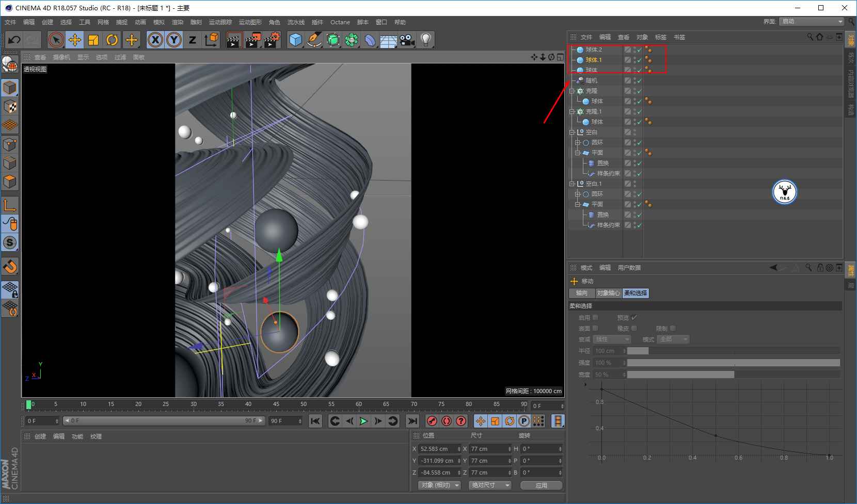857x504 pixels.
Task: Open the Octane menu
Action: pyautogui.click(x=340, y=22)
